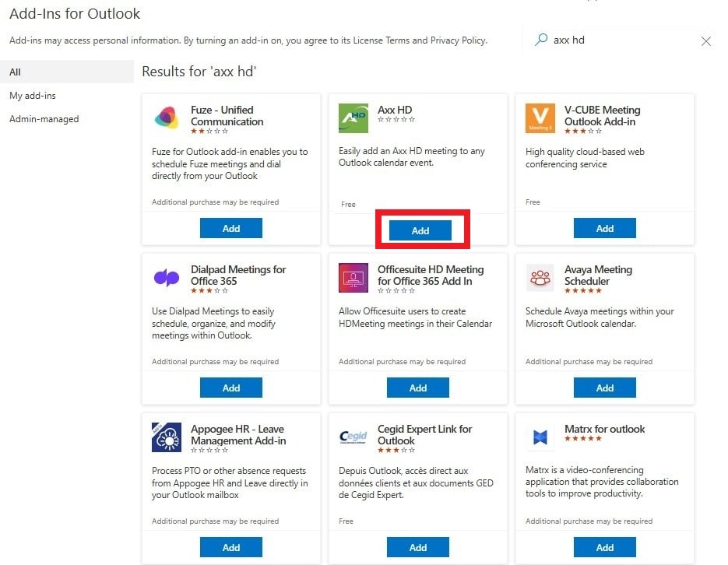The width and height of the screenshot is (728, 565).
Task: Click the Avaya Meeting Scheduler icon
Action: click(x=540, y=277)
